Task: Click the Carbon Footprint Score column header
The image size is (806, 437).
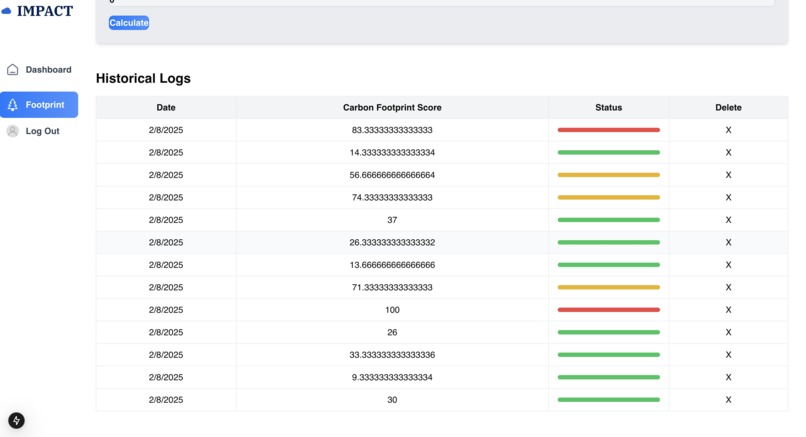Action: pos(392,107)
